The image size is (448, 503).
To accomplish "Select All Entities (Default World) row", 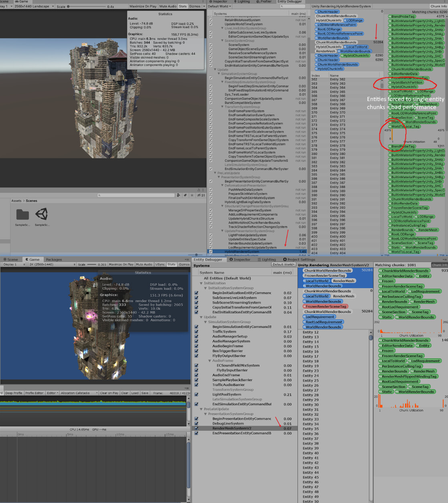I will point(244,278).
